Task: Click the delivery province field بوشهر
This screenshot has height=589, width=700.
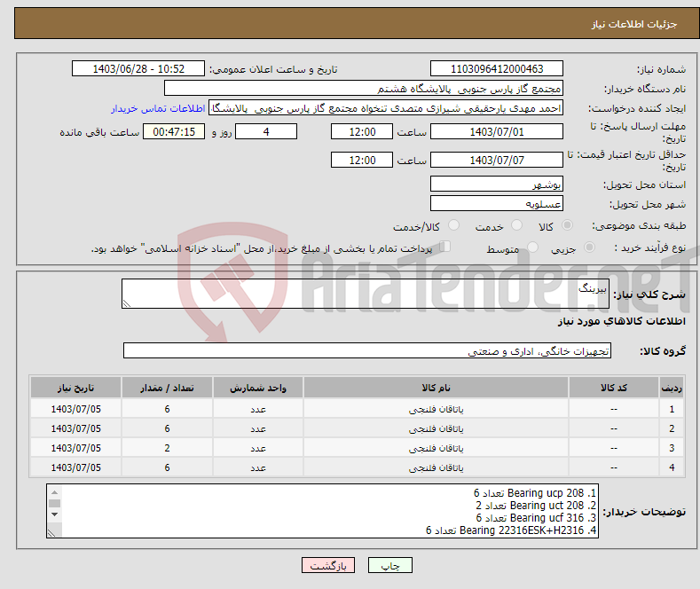Action: pos(497,184)
